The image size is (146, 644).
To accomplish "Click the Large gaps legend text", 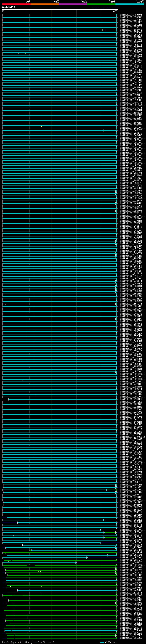I will (28, 642).
